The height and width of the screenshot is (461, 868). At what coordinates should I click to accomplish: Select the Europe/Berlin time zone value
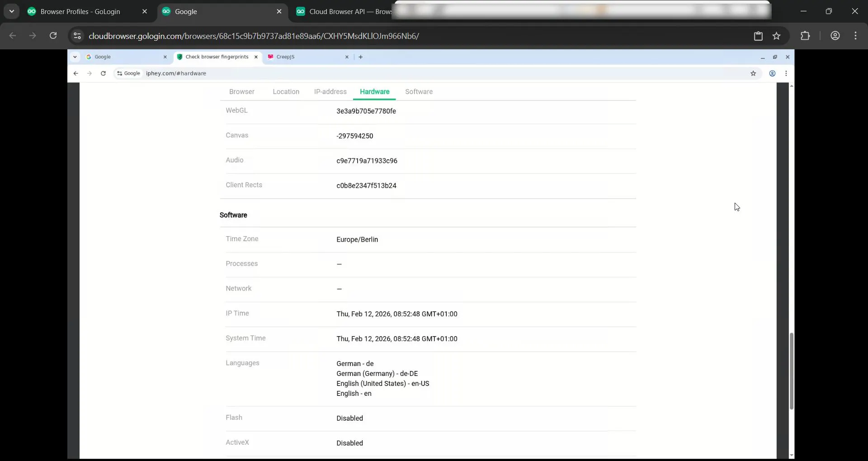tap(357, 239)
